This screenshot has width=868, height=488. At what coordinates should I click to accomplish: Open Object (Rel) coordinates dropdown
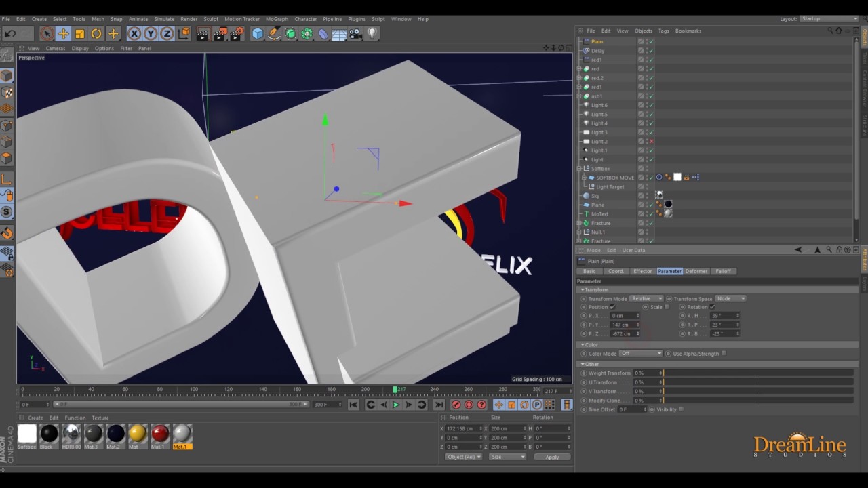click(x=464, y=457)
